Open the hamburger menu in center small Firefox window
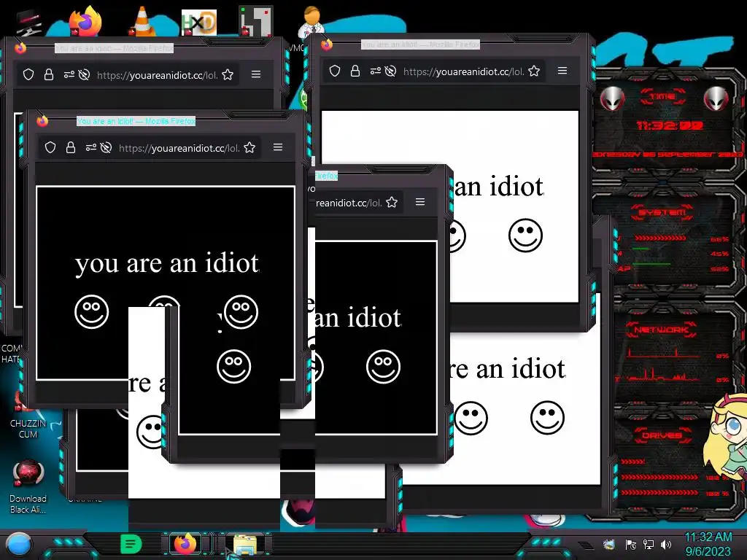 click(419, 202)
